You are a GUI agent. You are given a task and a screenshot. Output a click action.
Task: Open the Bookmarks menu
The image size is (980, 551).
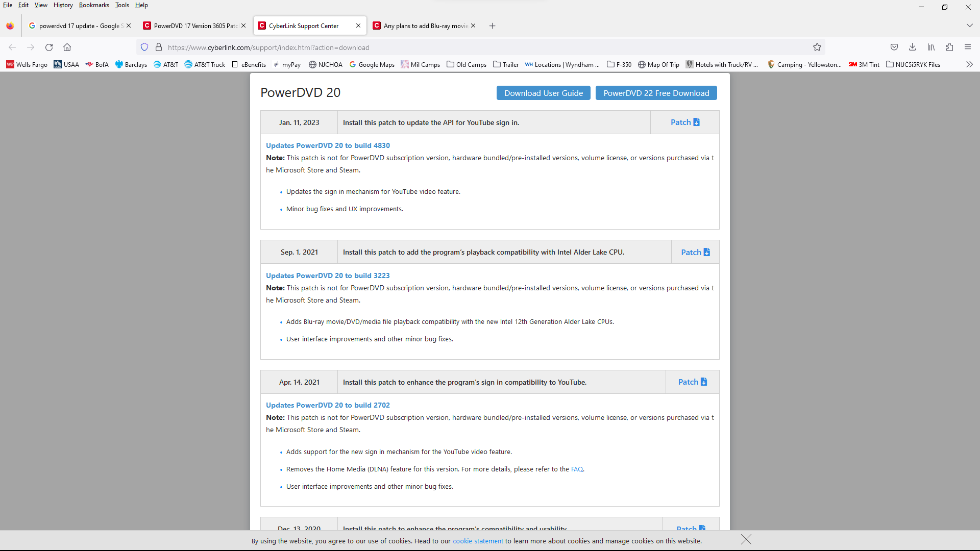coord(94,5)
